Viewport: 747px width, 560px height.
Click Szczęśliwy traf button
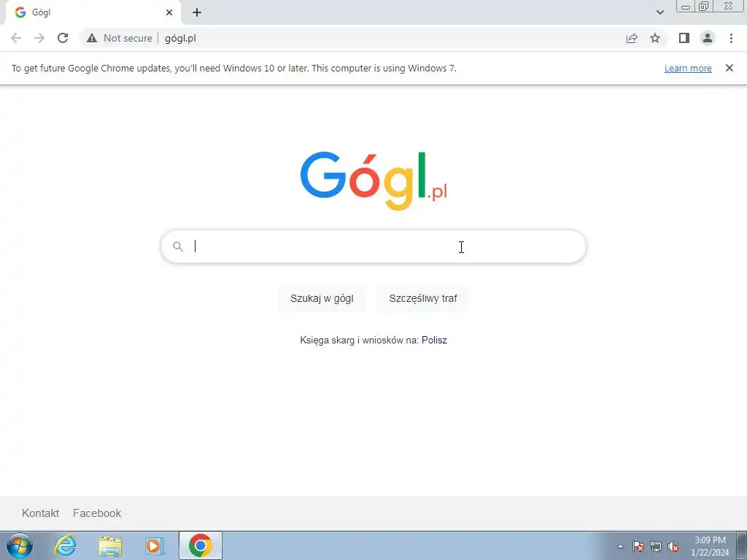[x=422, y=298]
